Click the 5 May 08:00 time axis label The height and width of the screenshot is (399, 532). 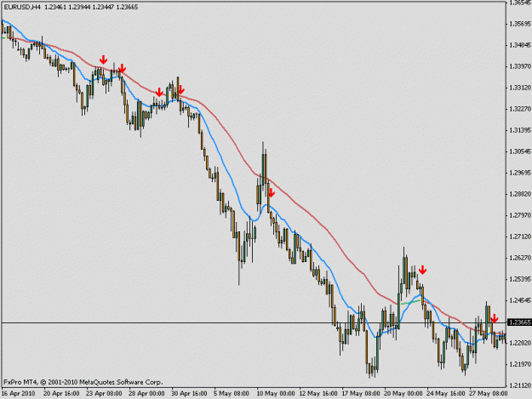point(232,394)
